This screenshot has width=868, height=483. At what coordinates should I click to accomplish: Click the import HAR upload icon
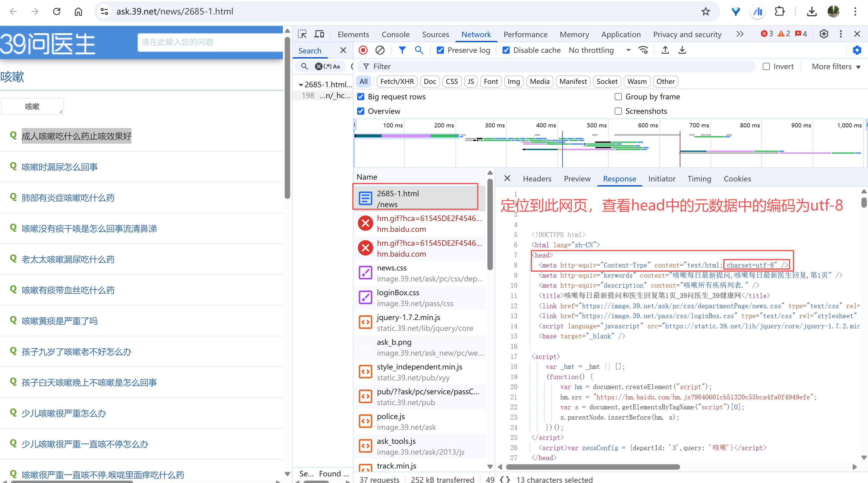[x=665, y=50]
